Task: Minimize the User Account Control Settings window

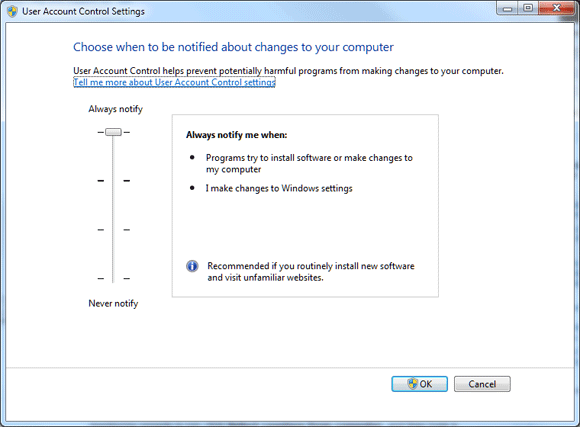Action: coord(507,8)
